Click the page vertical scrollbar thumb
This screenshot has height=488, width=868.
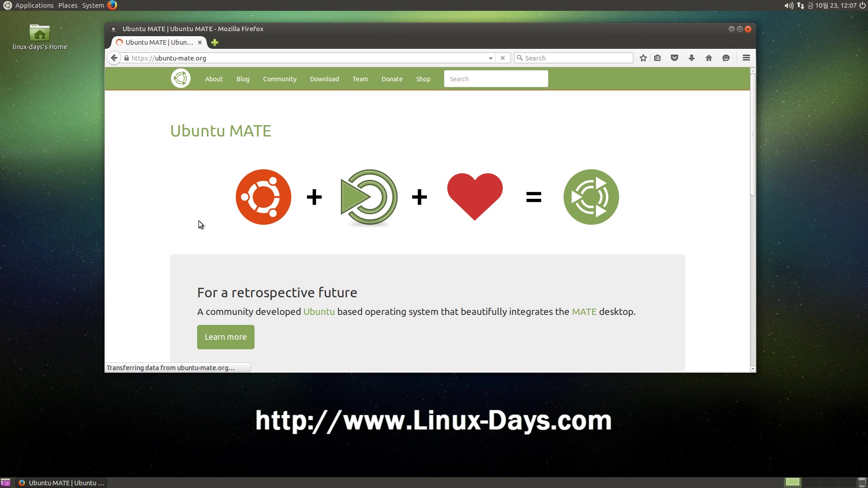[753, 135]
